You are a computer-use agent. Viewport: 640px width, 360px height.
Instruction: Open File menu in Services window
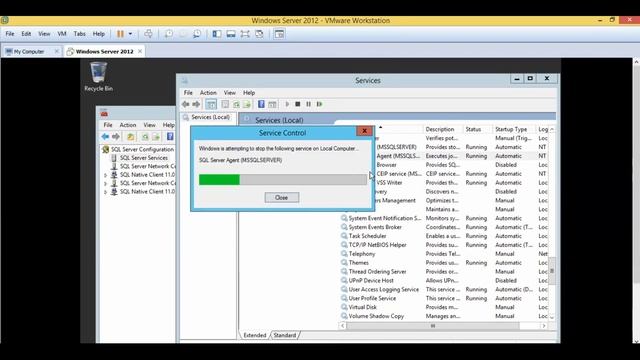(x=188, y=93)
